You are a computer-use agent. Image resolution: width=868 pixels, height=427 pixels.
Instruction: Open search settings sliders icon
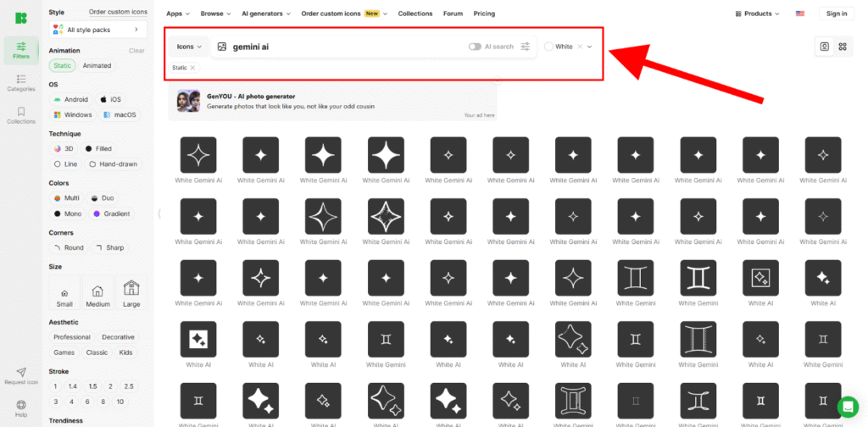point(526,47)
